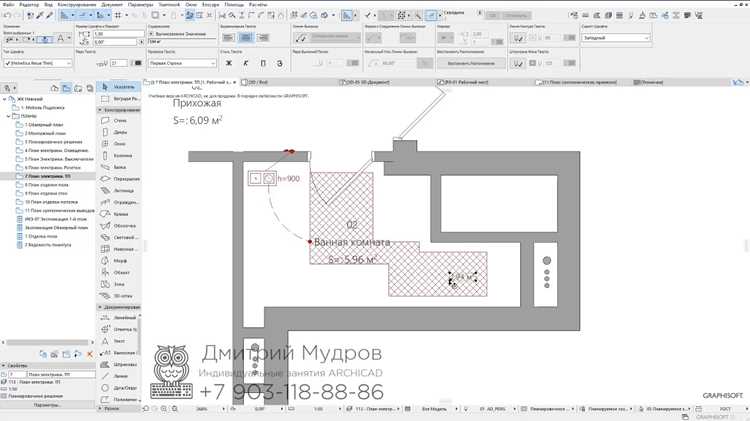This screenshot has width=750, height=421.
Task: Select the Curtain Wall (Навесная стена) tool
Action: coord(119,249)
